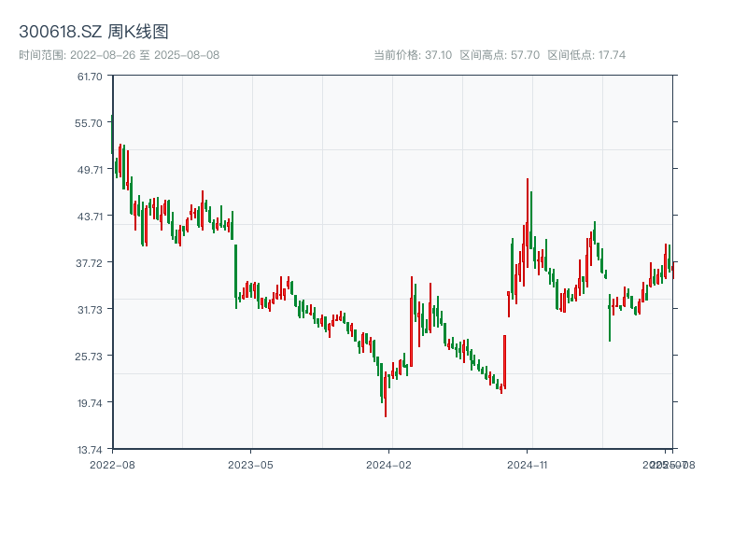Click the 19.74 y-axis price label
This screenshot has height=560, width=747.
click(x=91, y=403)
